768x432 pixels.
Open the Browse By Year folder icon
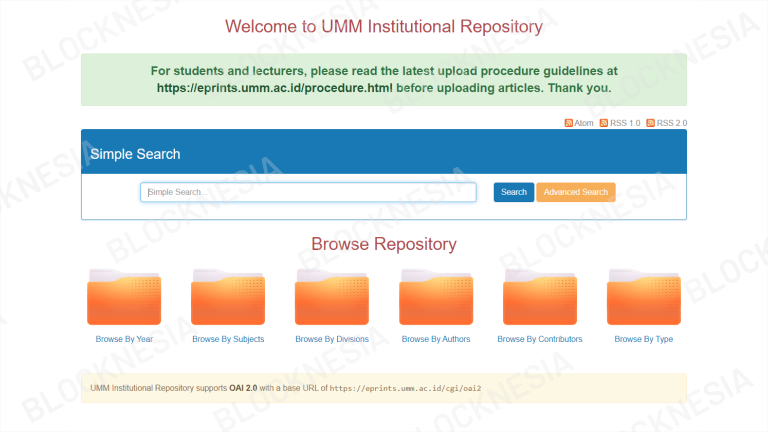pos(124,297)
